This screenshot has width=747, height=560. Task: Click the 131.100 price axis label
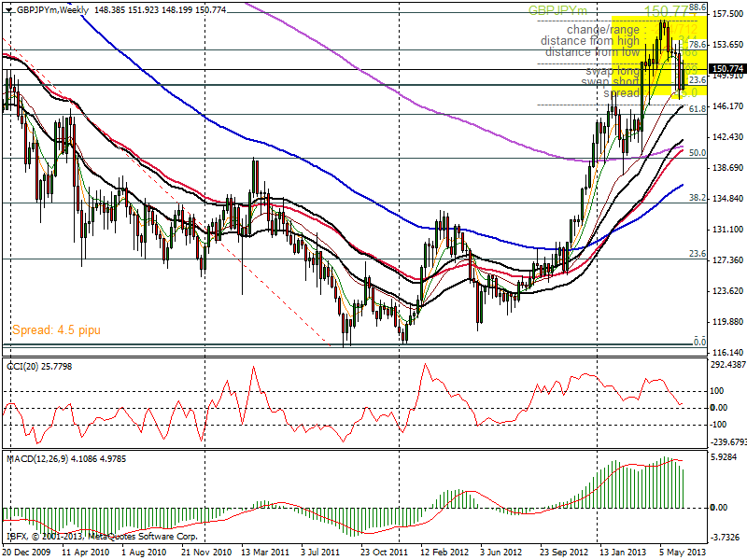[x=727, y=230]
